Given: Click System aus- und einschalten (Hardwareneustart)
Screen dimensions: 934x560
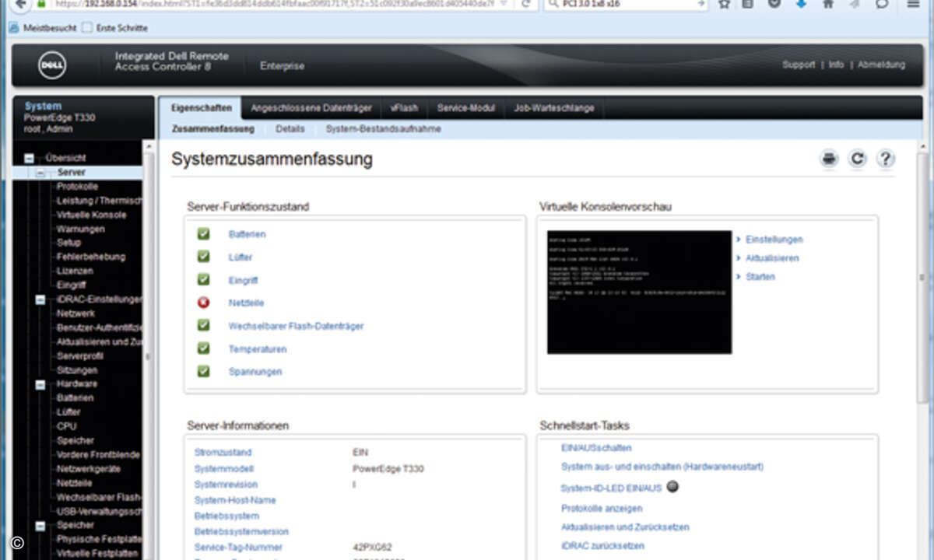Looking at the screenshot, I should click(662, 467).
